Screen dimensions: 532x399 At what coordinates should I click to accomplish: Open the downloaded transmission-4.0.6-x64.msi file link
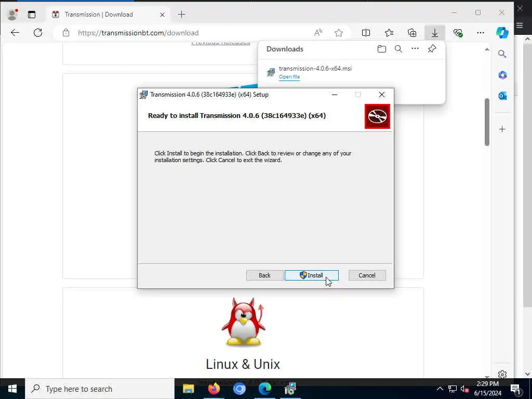pyautogui.click(x=289, y=77)
